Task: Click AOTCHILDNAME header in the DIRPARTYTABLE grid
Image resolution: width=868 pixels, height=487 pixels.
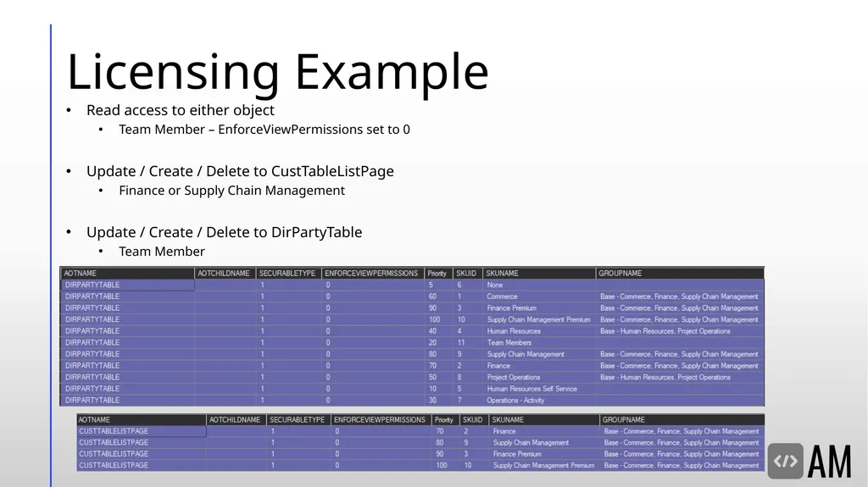Action: (224, 274)
